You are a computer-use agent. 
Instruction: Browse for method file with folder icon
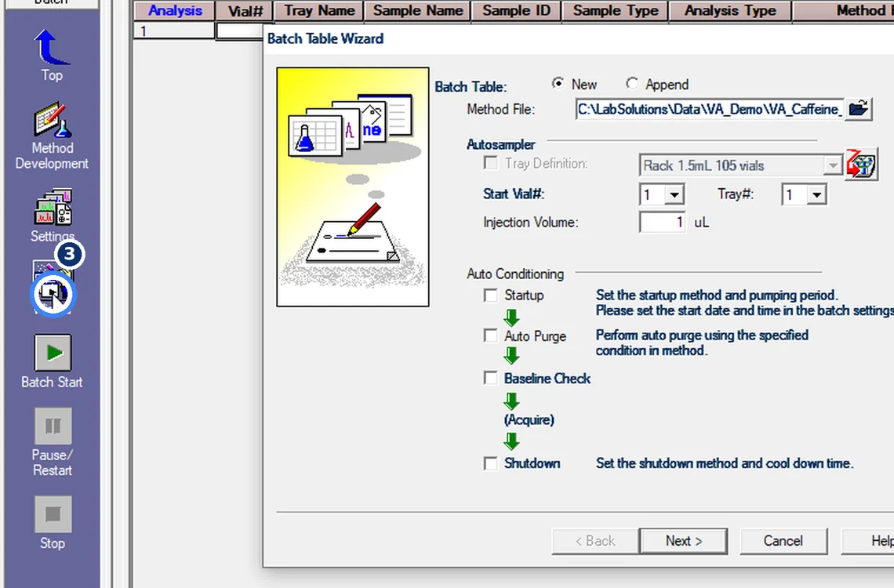[858, 109]
